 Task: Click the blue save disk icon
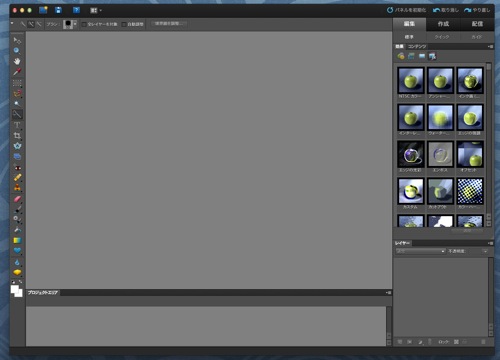point(58,10)
